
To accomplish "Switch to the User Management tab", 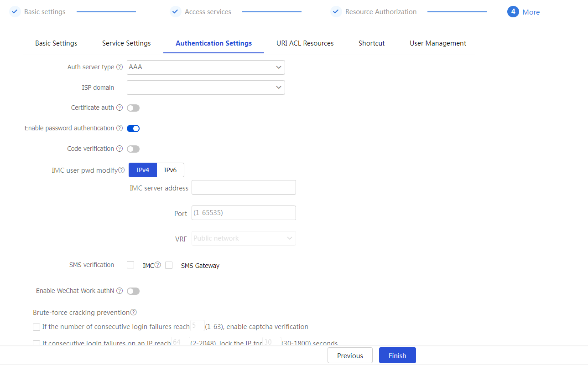I will tap(438, 43).
